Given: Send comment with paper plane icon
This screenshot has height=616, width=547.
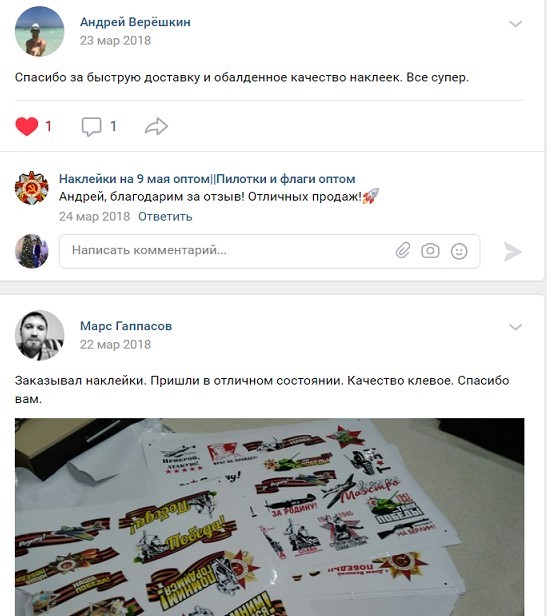Looking at the screenshot, I should click(x=513, y=252).
